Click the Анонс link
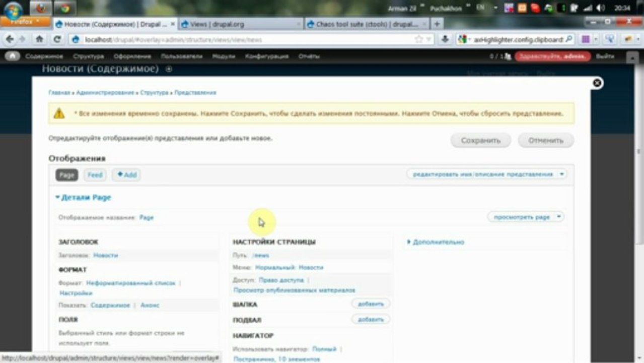644x363 pixels. tap(150, 306)
